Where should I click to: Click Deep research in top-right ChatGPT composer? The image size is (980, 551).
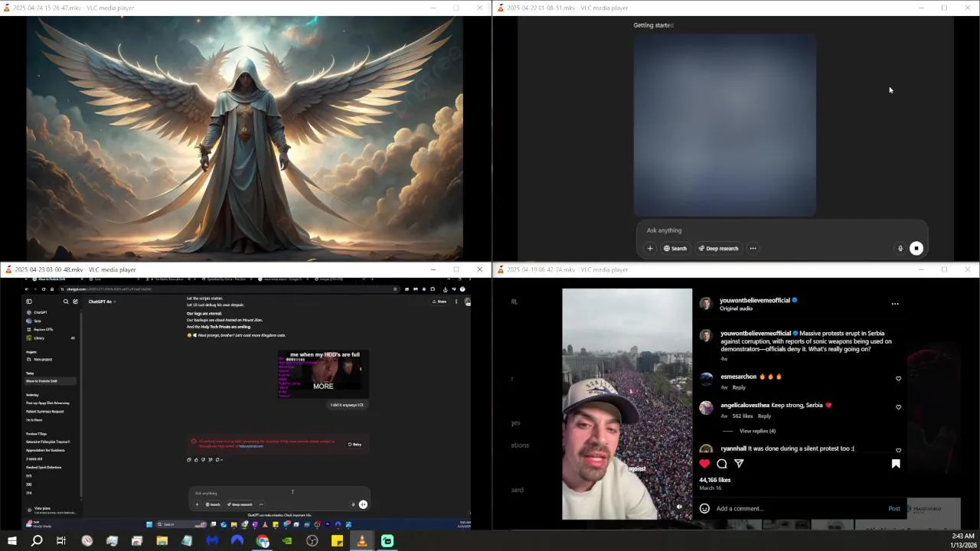[x=718, y=248]
